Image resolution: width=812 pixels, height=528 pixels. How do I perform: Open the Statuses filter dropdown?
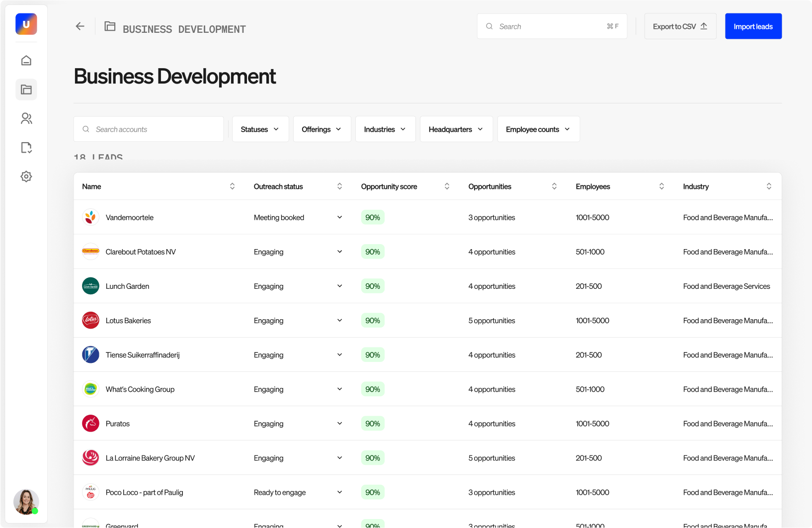click(x=260, y=129)
